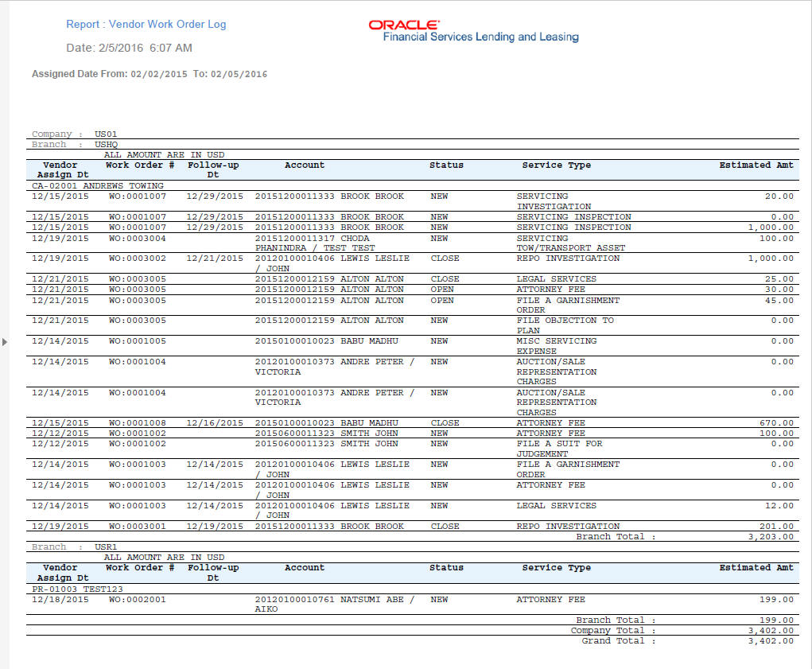Open the Vendor Work Order Log report link
Screen dimensions: 812x669
pyautogui.click(x=146, y=24)
